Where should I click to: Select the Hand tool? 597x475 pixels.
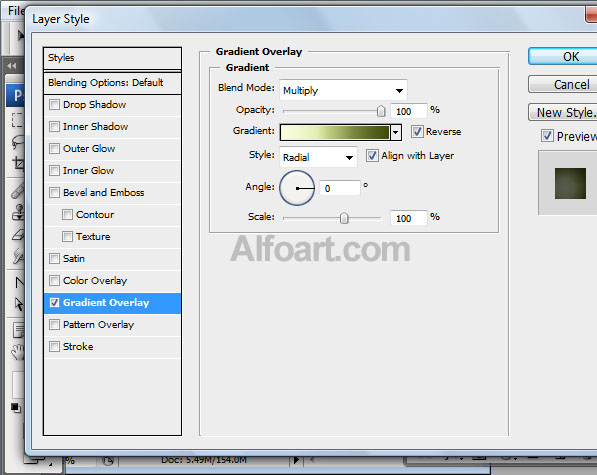18,352
